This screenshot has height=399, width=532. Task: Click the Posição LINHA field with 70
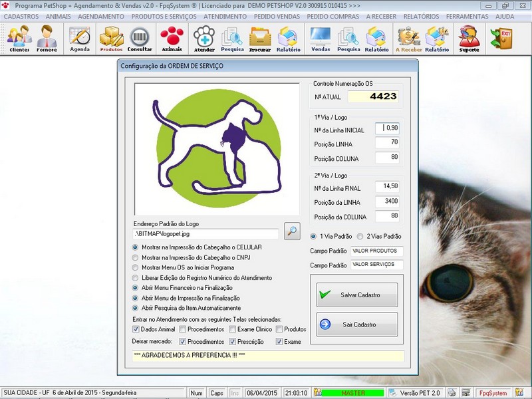click(387, 142)
